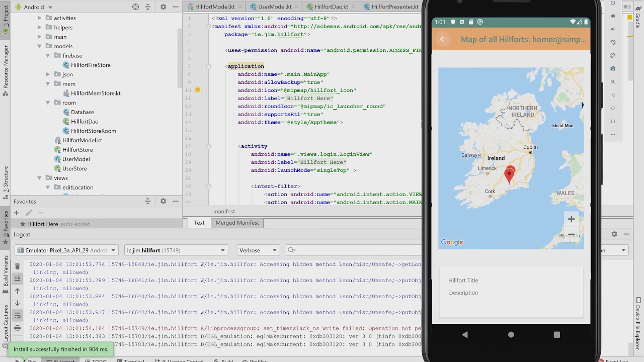Tap the phone's recents navigation button
Viewport: 644px width, 362px height.
pyautogui.click(x=556, y=334)
